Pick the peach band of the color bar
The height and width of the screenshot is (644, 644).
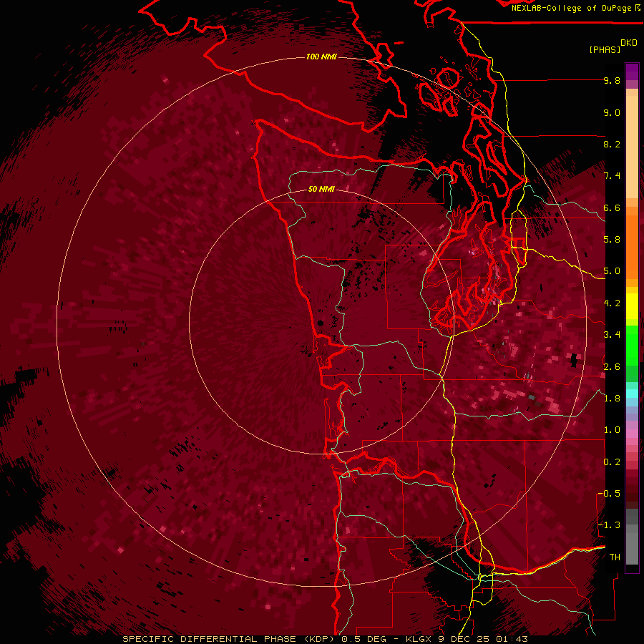[x=632, y=148]
